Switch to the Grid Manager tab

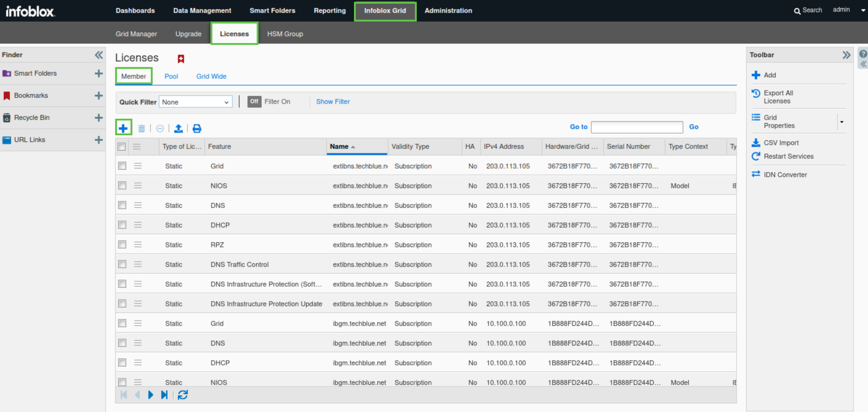point(136,34)
